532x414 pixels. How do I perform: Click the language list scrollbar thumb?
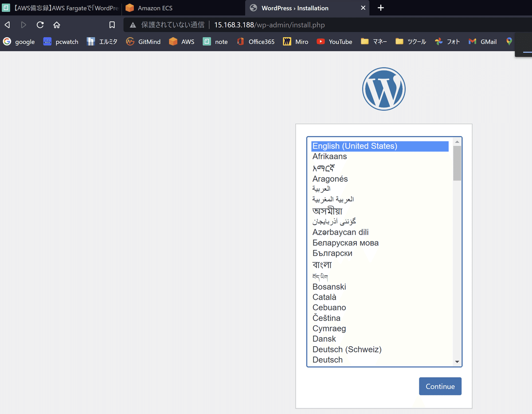tap(457, 163)
